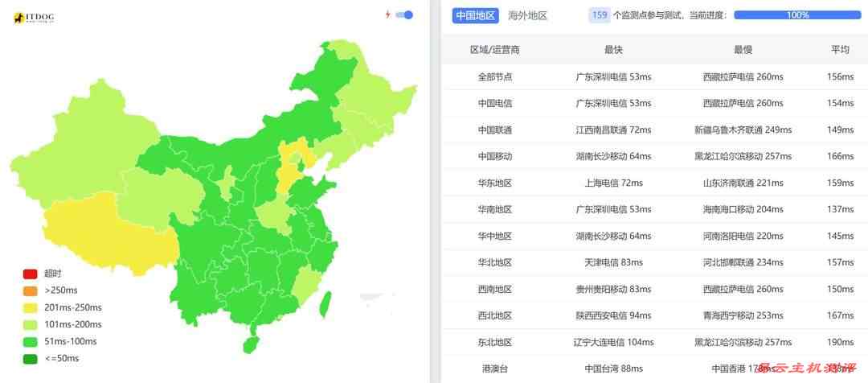Click 新疆乌鲁木齐联通 249ms cell
This screenshot has height=383, width=868.
[743, 130]
